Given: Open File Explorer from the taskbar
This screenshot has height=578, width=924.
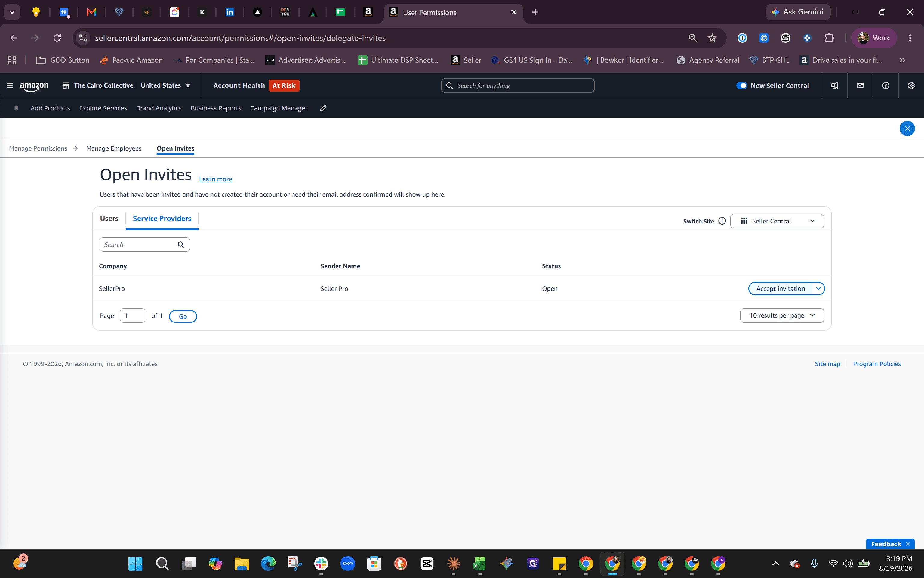Looking at the screenshot, I should coord(242,564).
